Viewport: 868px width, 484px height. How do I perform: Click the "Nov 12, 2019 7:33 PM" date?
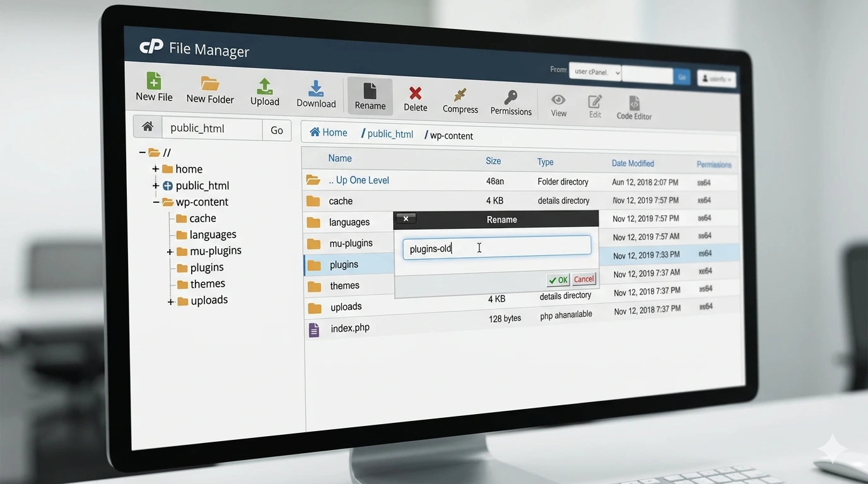647,255
